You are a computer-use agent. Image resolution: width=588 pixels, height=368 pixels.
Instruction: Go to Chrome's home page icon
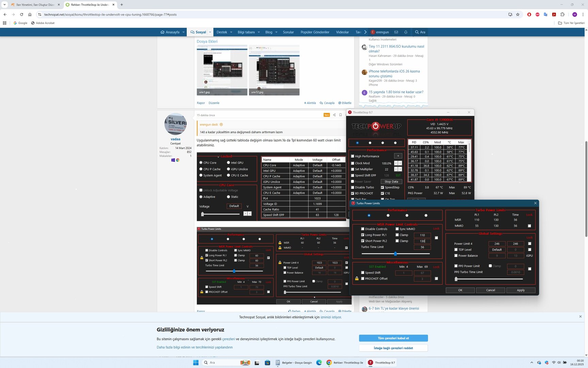[30, 15]
